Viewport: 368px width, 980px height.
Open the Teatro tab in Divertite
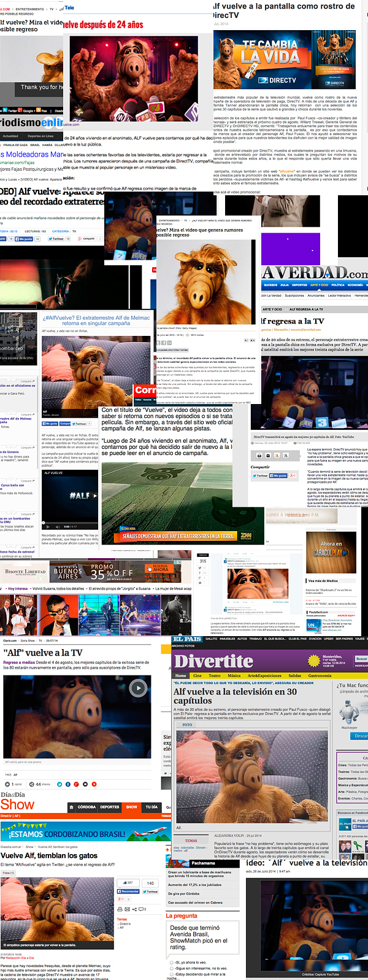(x=215, y=675)
